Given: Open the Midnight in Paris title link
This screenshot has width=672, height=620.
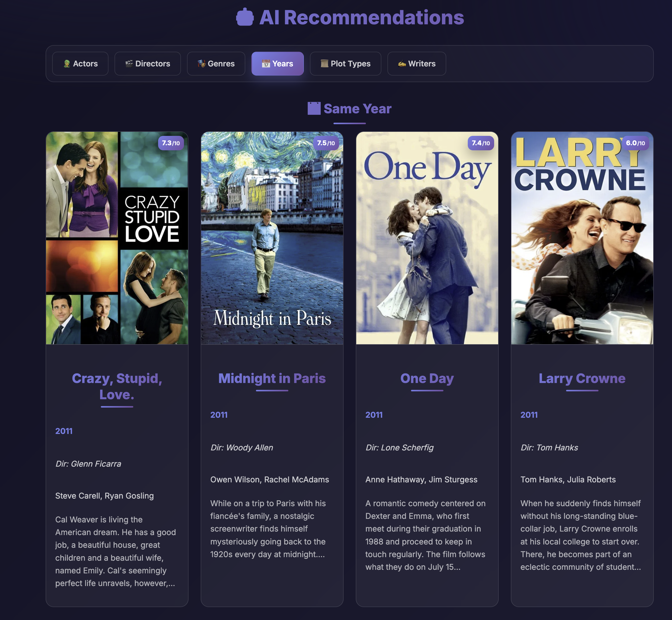Looking at the screenshot, I should pyautogui.click(x=272, y=378).
